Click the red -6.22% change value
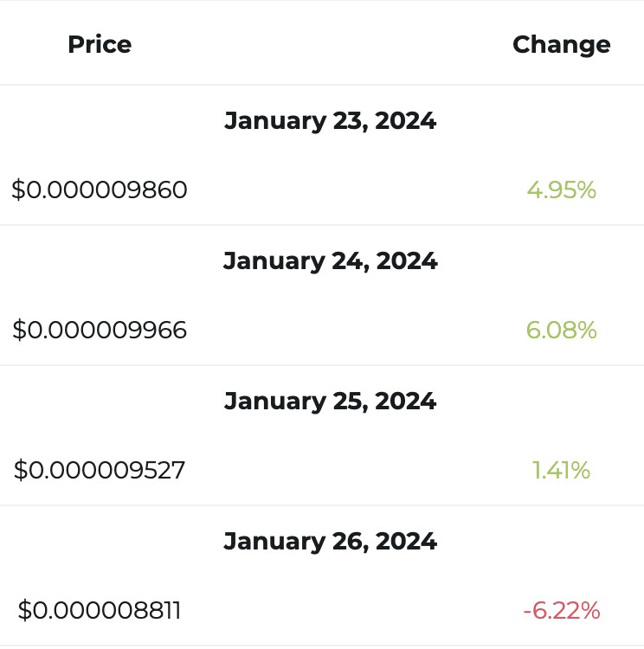The image size is (644, 649). [x=562, y=611]
